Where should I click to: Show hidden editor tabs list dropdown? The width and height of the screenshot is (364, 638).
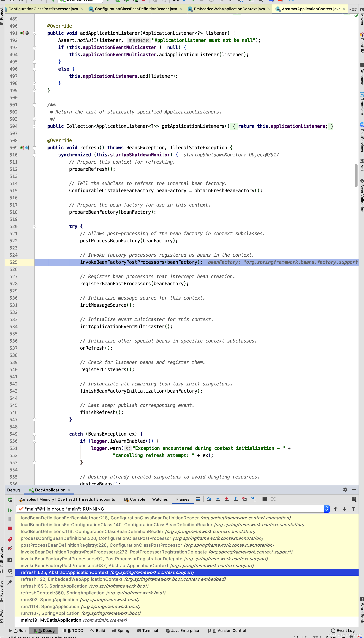pos(353,9)
